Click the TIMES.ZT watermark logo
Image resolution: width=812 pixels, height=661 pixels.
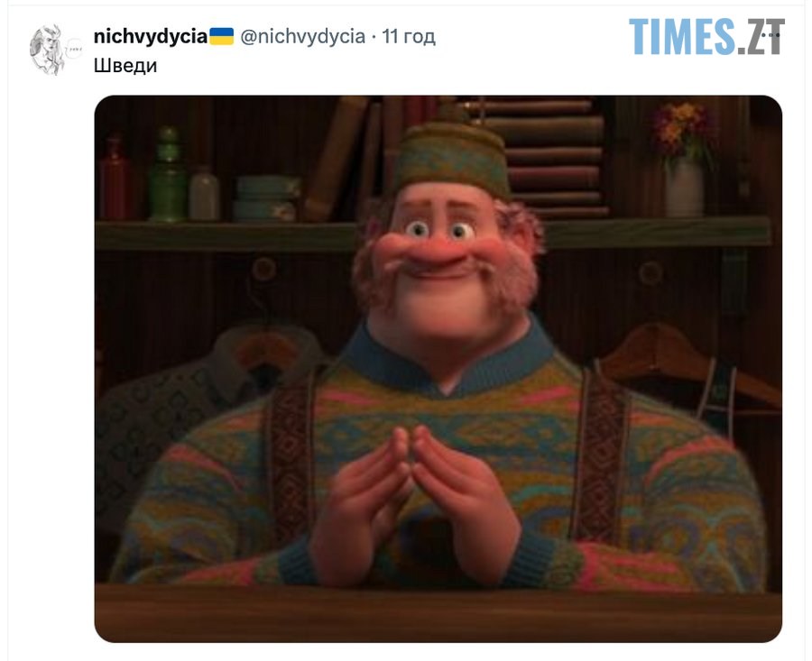706,36
